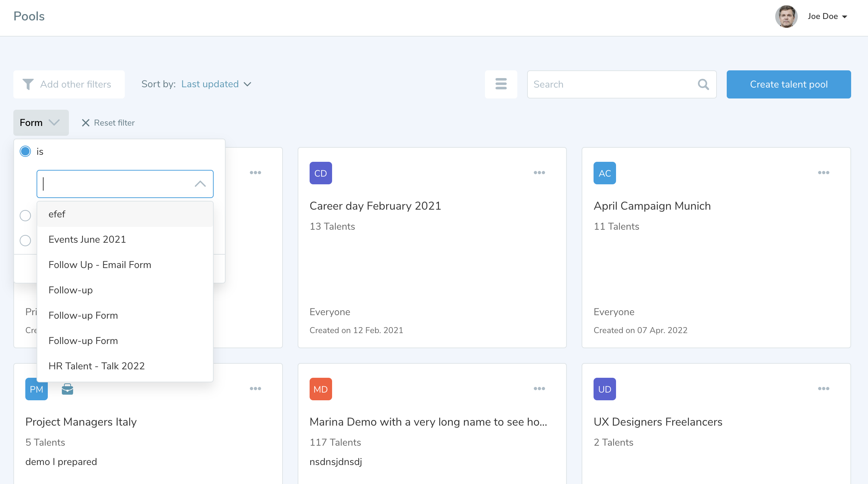The image size is (868, 484).
Task: Click Reset filter link
Action: [109, 123]
